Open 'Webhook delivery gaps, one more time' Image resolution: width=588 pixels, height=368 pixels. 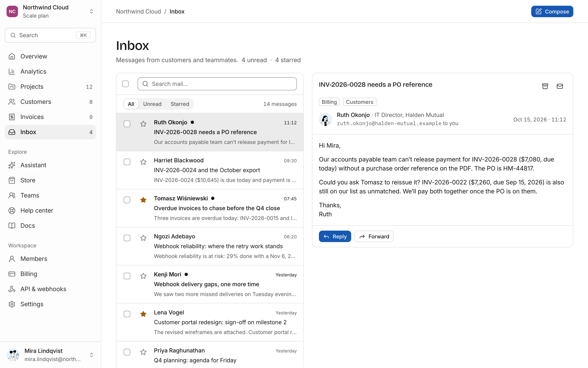[210, 284]
